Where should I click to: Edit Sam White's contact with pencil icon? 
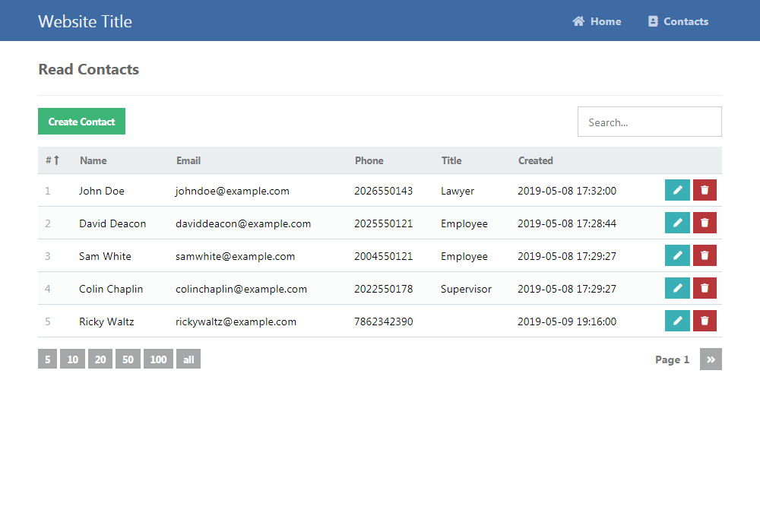point(677,255)
